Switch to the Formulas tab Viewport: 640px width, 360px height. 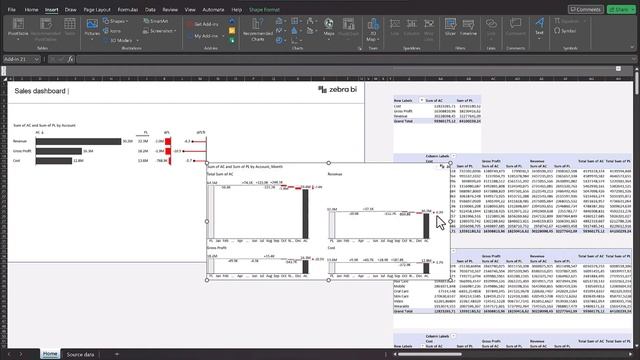128,9
